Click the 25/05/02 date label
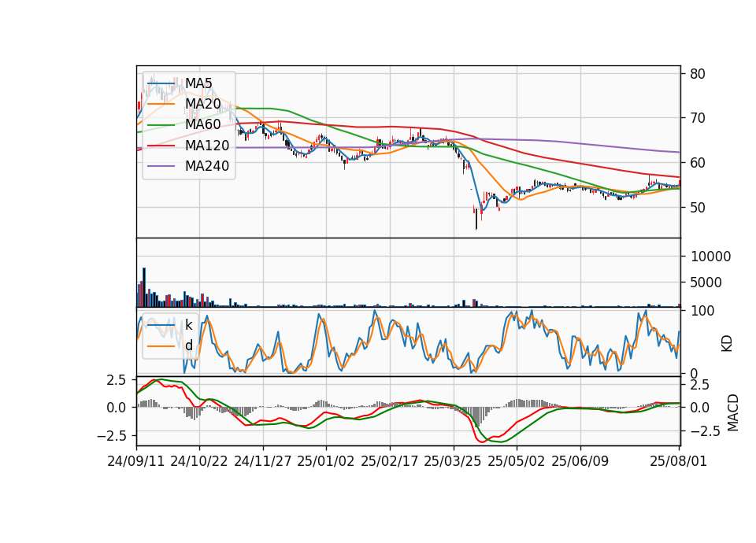756x543 pixels. click(x=517, y=462)
